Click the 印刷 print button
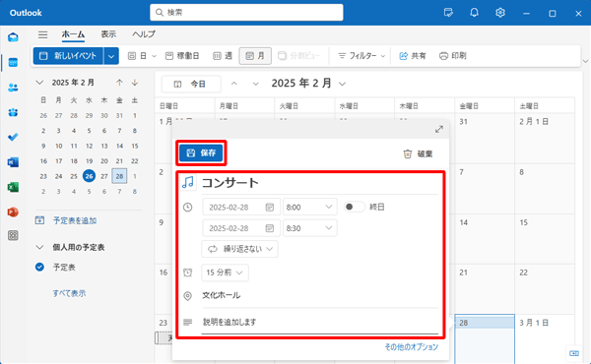 tap(453, 56)
